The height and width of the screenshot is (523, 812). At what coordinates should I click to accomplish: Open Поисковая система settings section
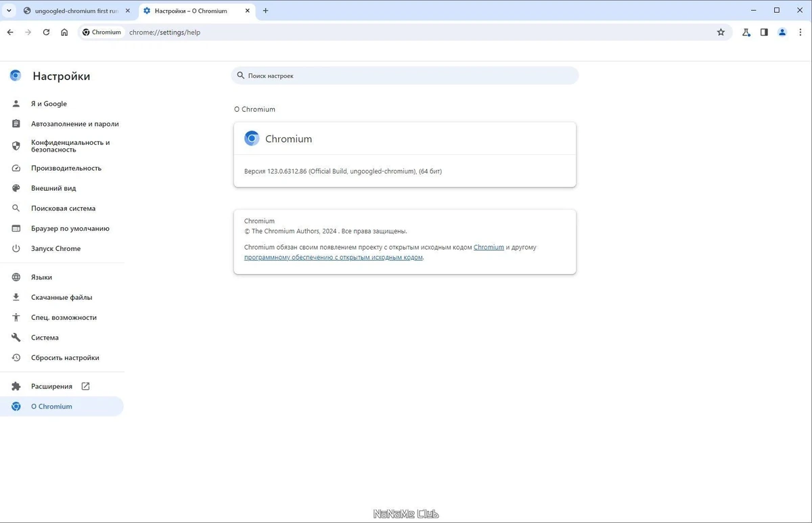point(62,208)
